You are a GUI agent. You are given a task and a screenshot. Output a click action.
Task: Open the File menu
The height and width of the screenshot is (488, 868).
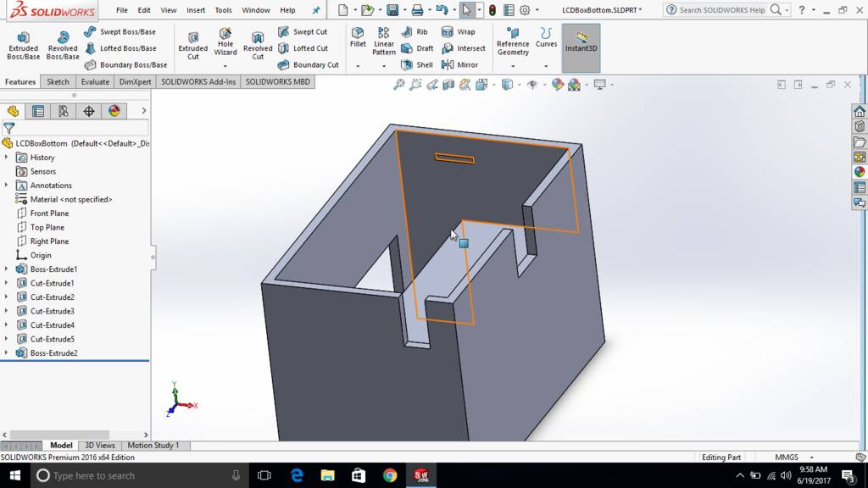click(122, 10)
